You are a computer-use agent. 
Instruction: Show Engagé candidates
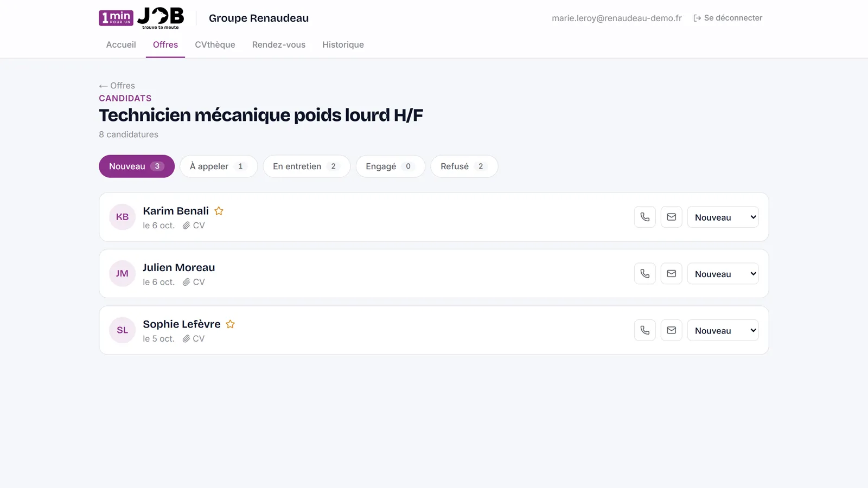(391, 166)
